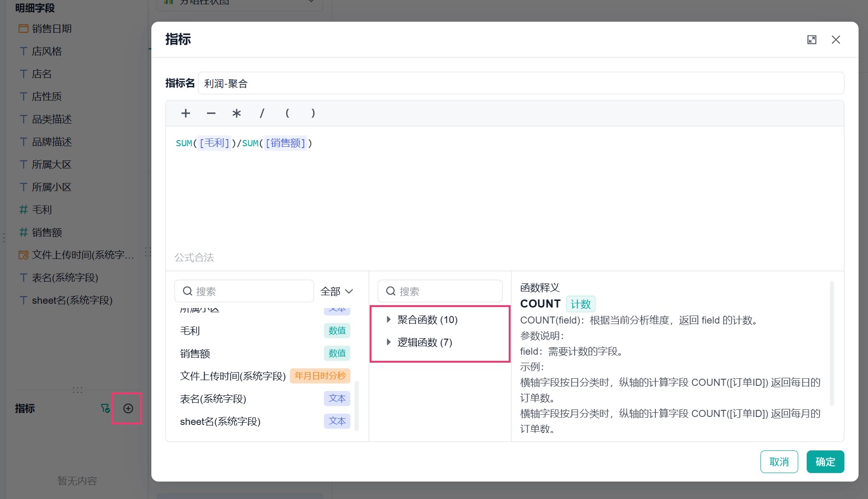Click 店性质 in the left field panel

coord(47,97)
